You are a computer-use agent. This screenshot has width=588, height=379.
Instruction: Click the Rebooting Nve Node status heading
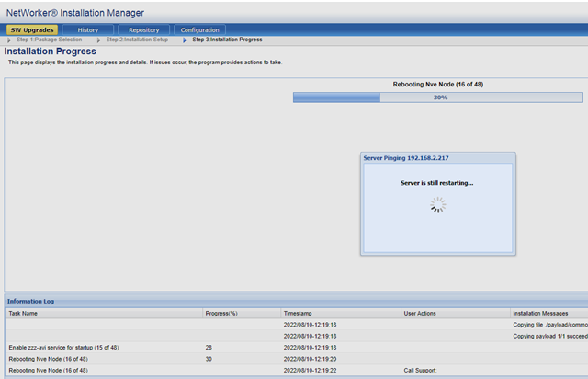(438, 84)
